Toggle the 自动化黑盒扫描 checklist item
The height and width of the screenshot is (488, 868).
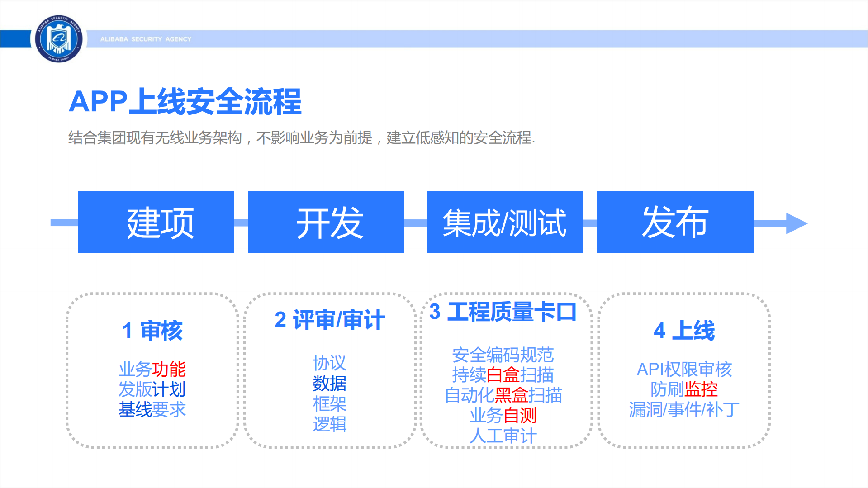pyautogui.click(x=504, y=395)
